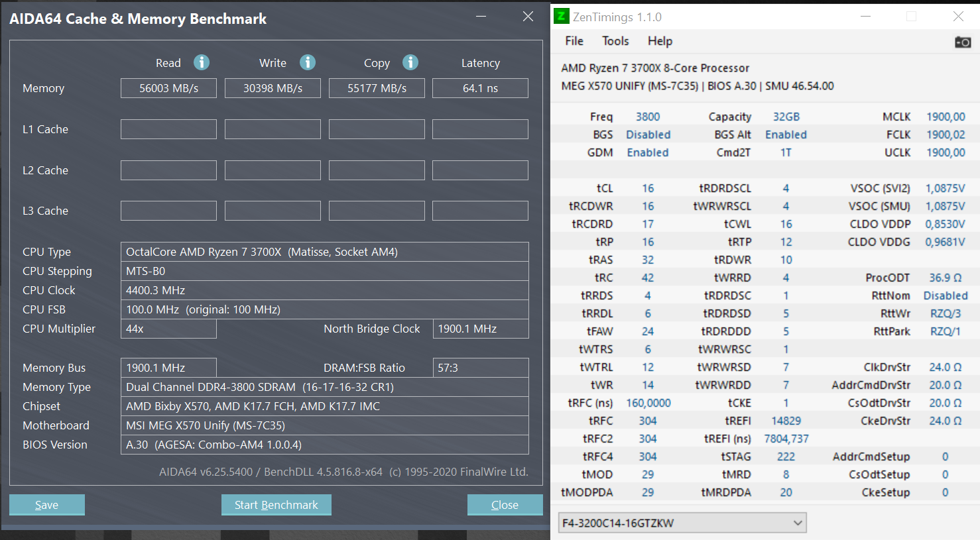Expand the F4-3200C14-16GTZKW memory module dropdown
The height and width of the screenshot is (540, 980).
pos(682,523)
